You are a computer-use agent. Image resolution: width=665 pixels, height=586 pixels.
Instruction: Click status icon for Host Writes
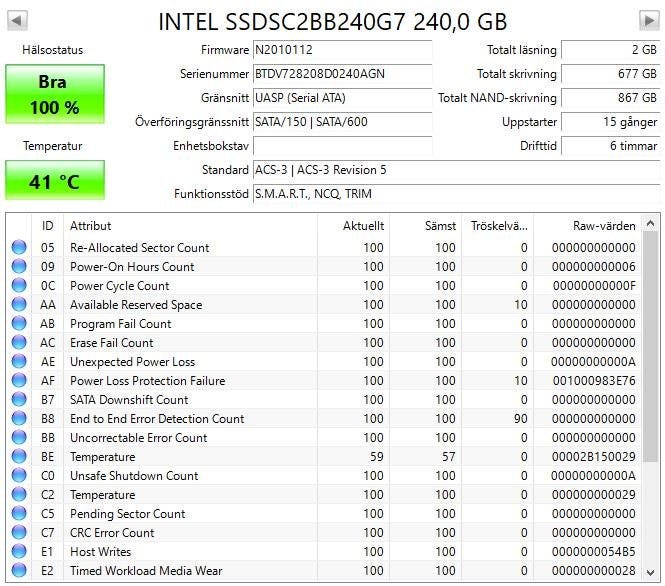click(x=19, y=552)
